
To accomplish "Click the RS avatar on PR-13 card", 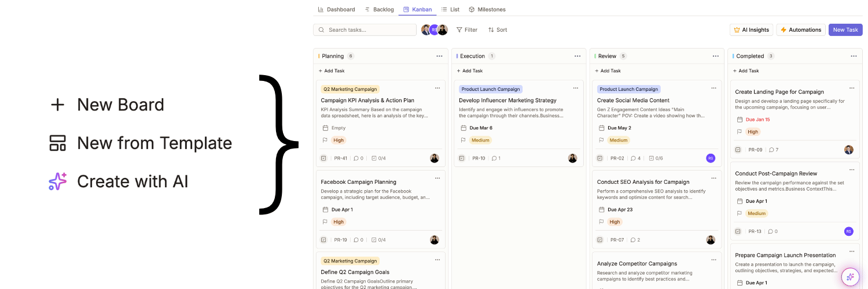I will pos(849,231).
